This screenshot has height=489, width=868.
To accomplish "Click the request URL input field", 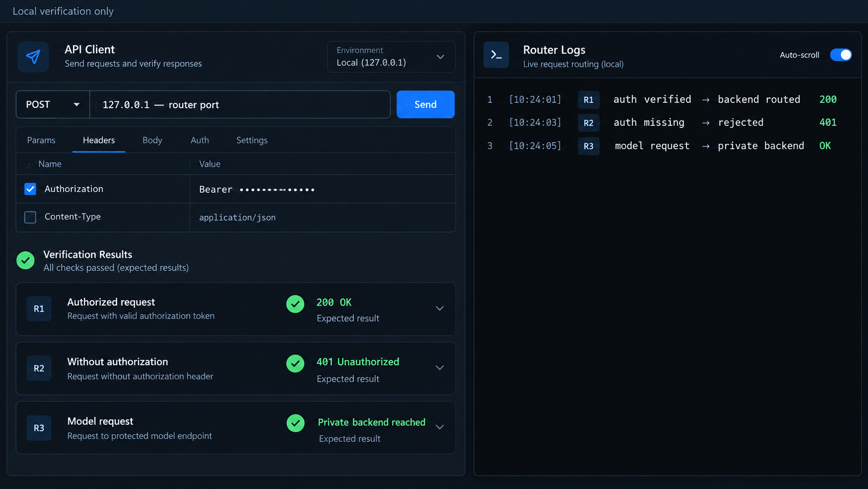I will coord(240,104).
